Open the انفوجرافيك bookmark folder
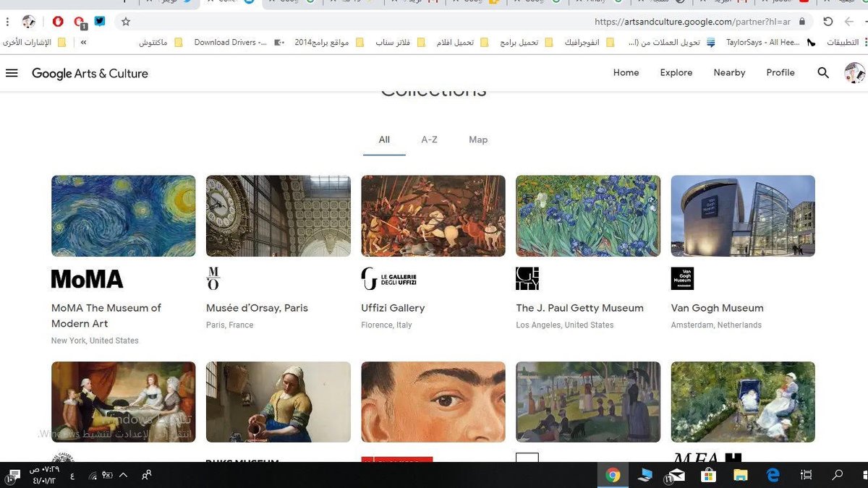The height and width of the screenshot is (488, 868). click(x=588, y=43)
